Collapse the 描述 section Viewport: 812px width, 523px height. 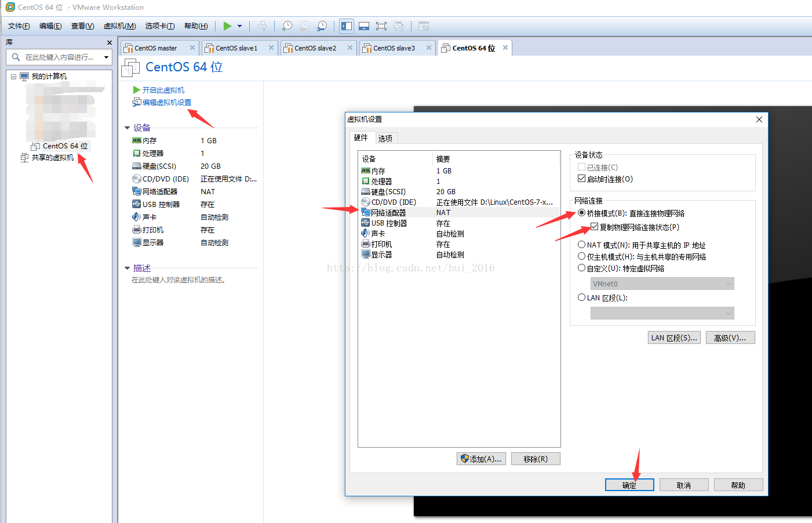click(x=127, y=268)
